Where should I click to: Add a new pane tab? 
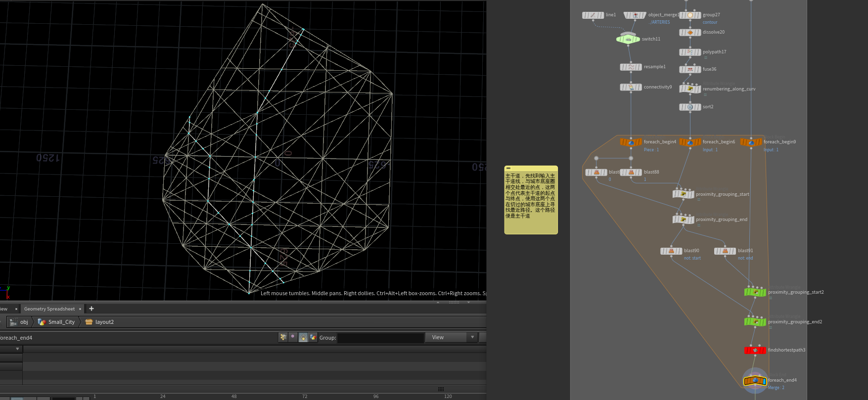(x=91, y=309)
